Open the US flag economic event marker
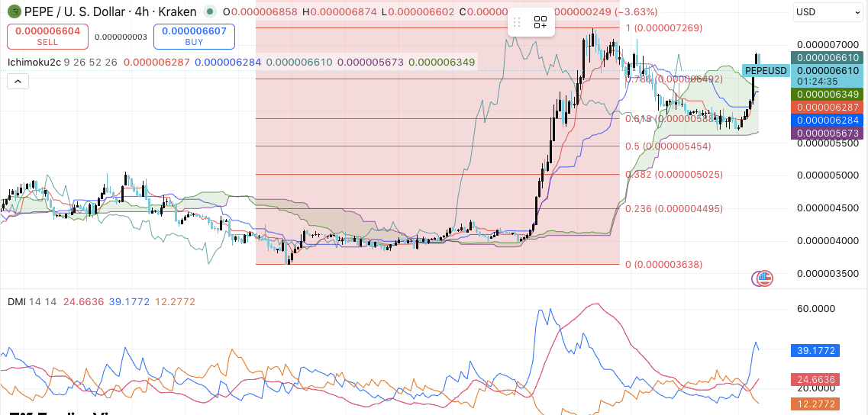 click(x=765, y=278)
